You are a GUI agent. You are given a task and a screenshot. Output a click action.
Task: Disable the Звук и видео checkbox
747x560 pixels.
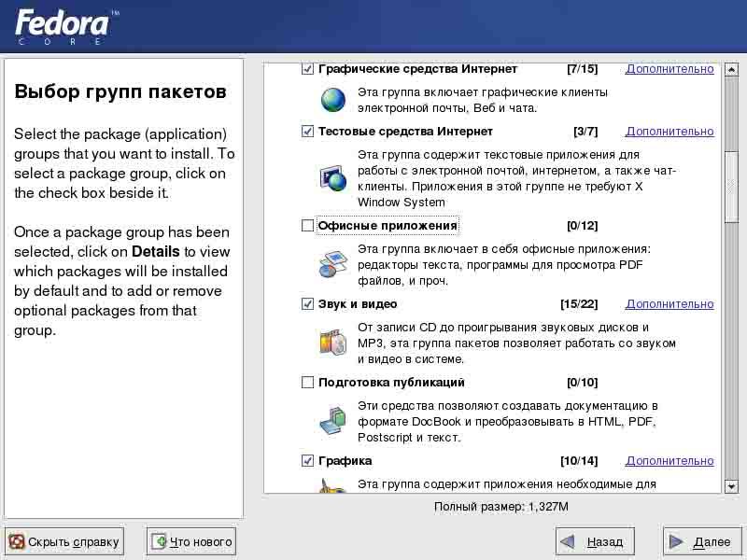pos(308,304)
